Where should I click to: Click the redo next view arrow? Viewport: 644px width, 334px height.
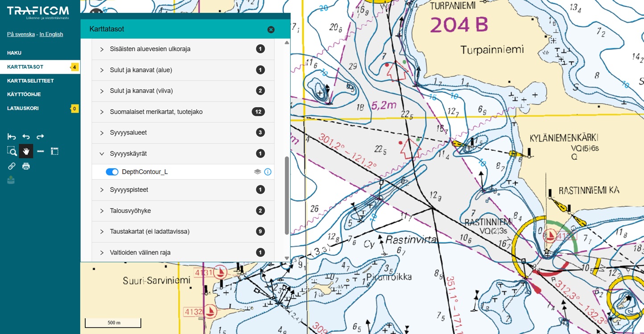(40, 137)
